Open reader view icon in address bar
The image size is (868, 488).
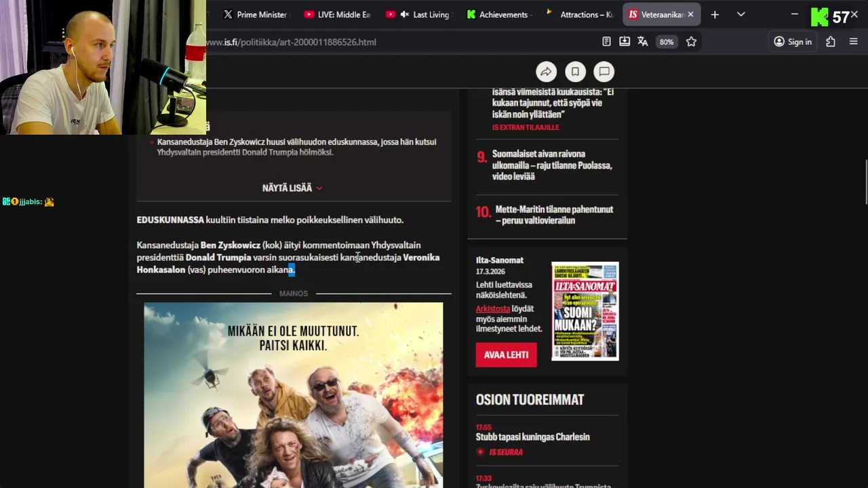[606, 41]
